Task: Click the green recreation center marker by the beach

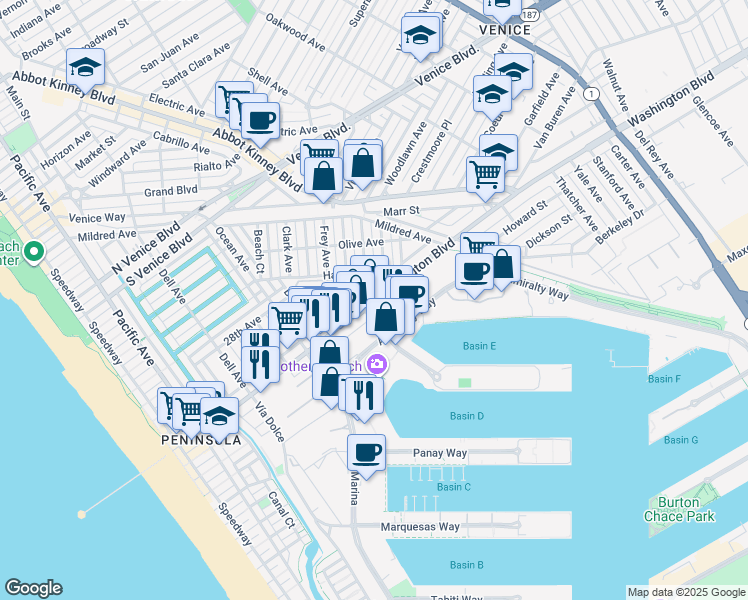Action: pos(34,251)
